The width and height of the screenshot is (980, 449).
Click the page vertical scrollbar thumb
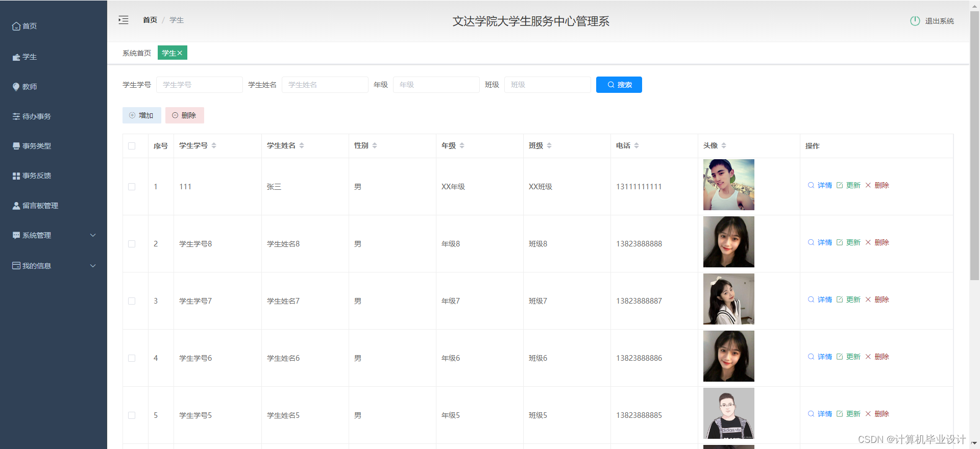point(974,145)
